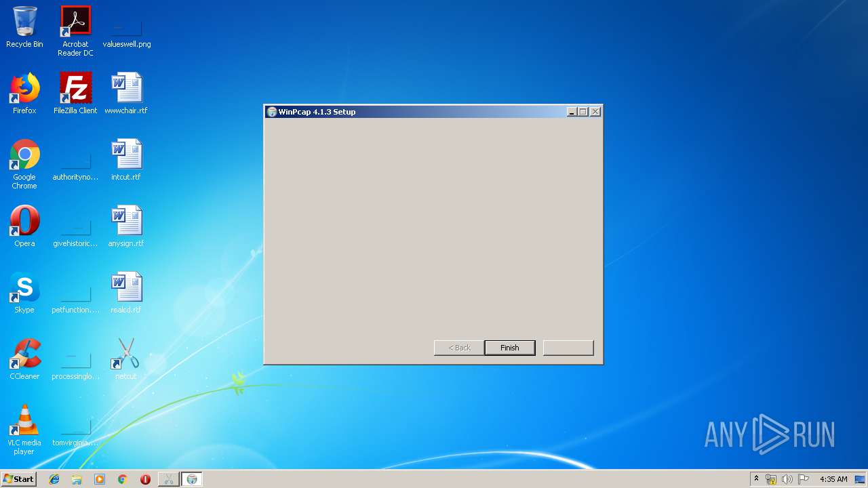Select the Firefox desktop shortcut

24,94
